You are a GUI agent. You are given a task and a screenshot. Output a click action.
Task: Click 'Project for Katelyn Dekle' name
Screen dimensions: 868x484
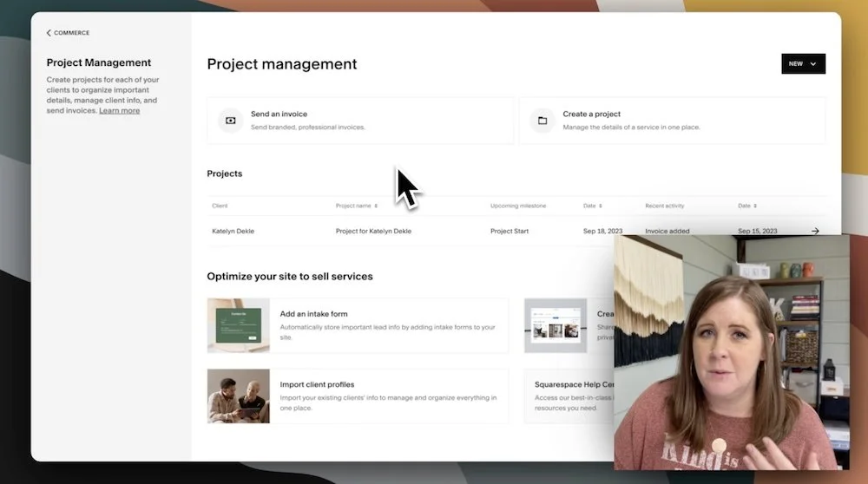point(373,232)
